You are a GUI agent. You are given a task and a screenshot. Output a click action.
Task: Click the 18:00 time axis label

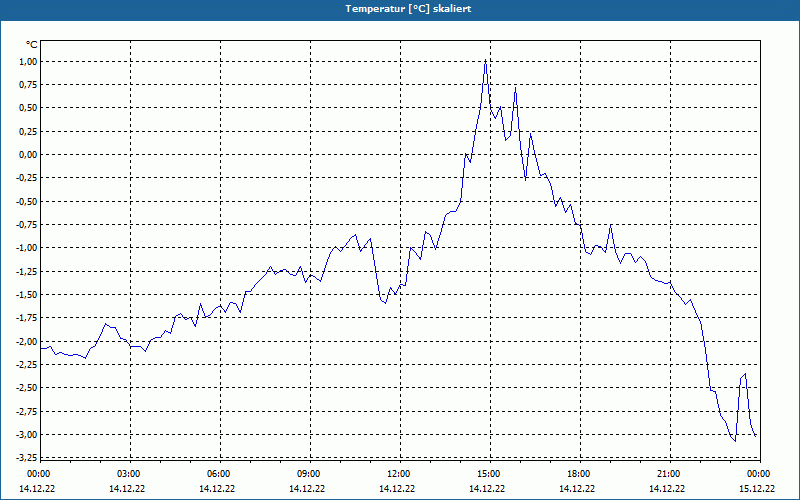point(579,473)
